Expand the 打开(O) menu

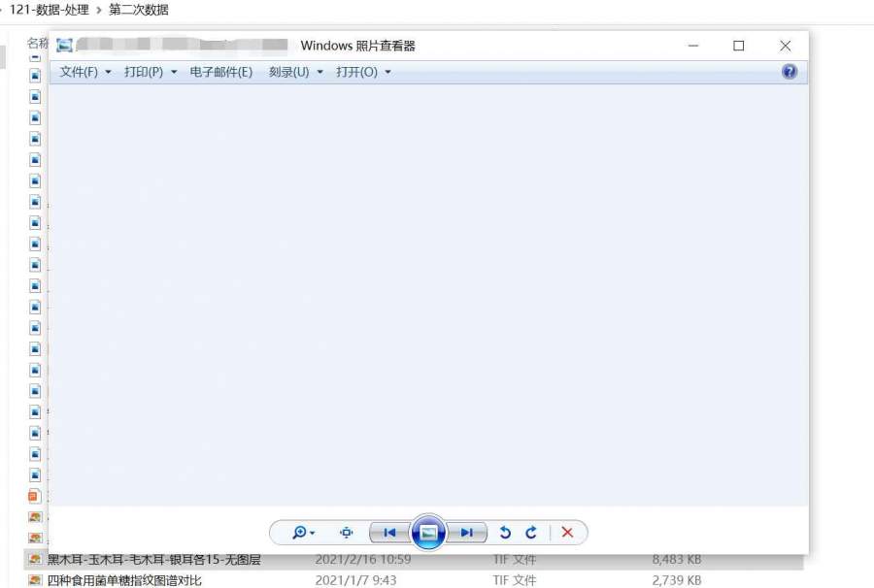363,72
